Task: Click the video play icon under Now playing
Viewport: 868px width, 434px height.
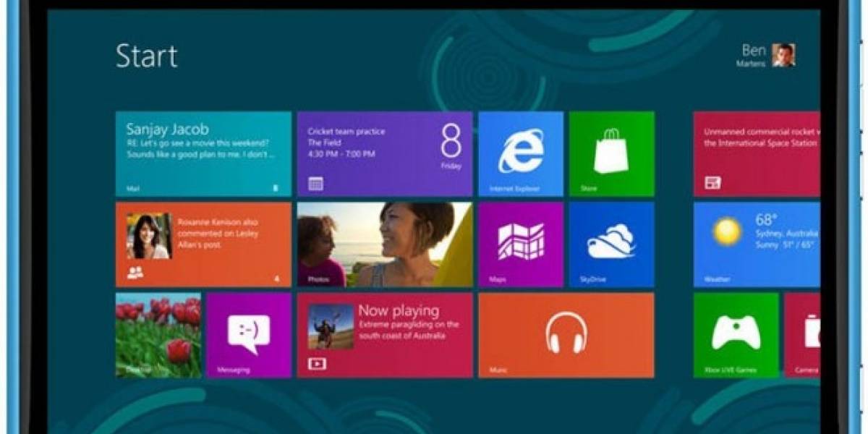Action: click(x=316, y=364)
